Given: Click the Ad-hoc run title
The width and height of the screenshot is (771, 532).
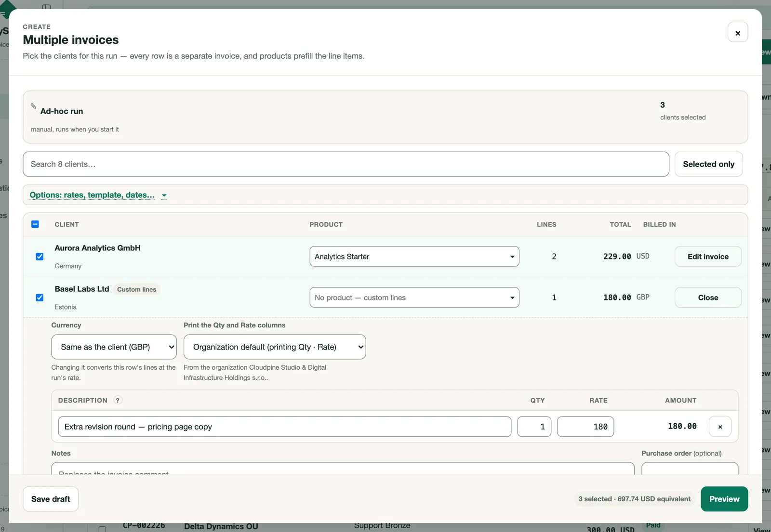Looking at the screenshot, I should click(x=62, y=111).
